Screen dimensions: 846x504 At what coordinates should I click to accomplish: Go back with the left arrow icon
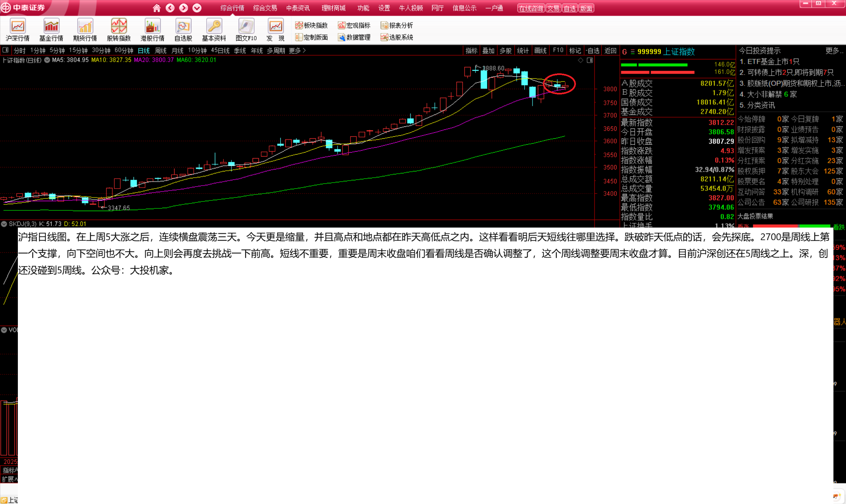click(170, 8)
